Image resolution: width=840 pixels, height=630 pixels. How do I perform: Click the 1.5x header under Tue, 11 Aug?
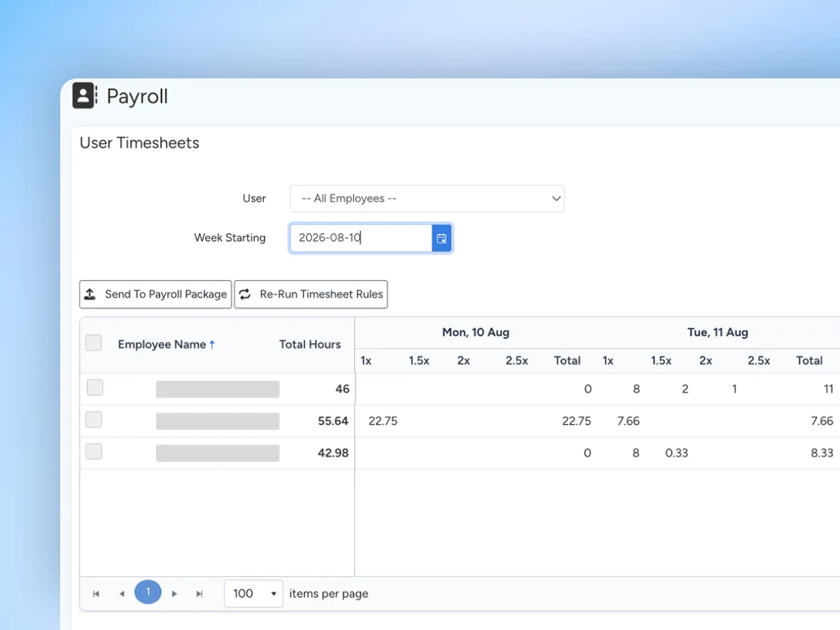661,361
